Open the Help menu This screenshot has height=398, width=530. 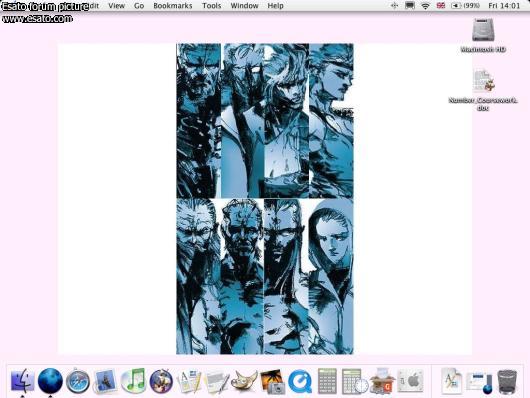coord(275,6)
